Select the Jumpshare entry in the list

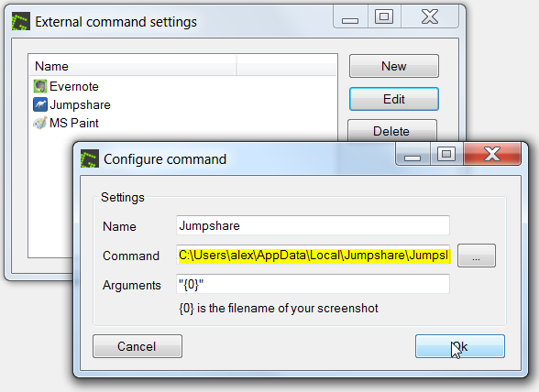point(72,104)
